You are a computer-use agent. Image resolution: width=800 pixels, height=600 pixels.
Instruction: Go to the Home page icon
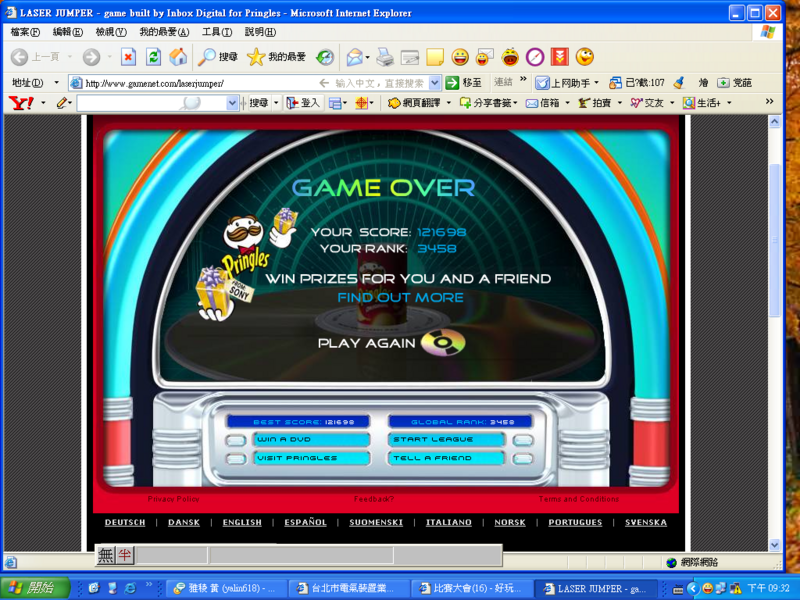coord(178,57)
